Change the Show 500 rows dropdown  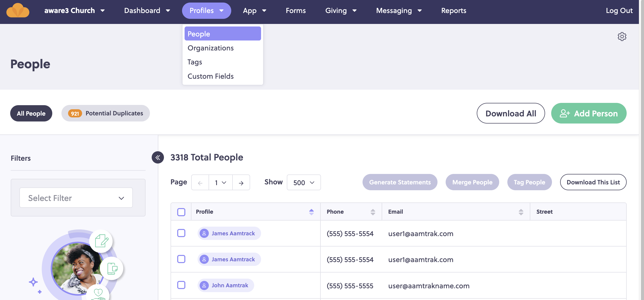(304, 183)
